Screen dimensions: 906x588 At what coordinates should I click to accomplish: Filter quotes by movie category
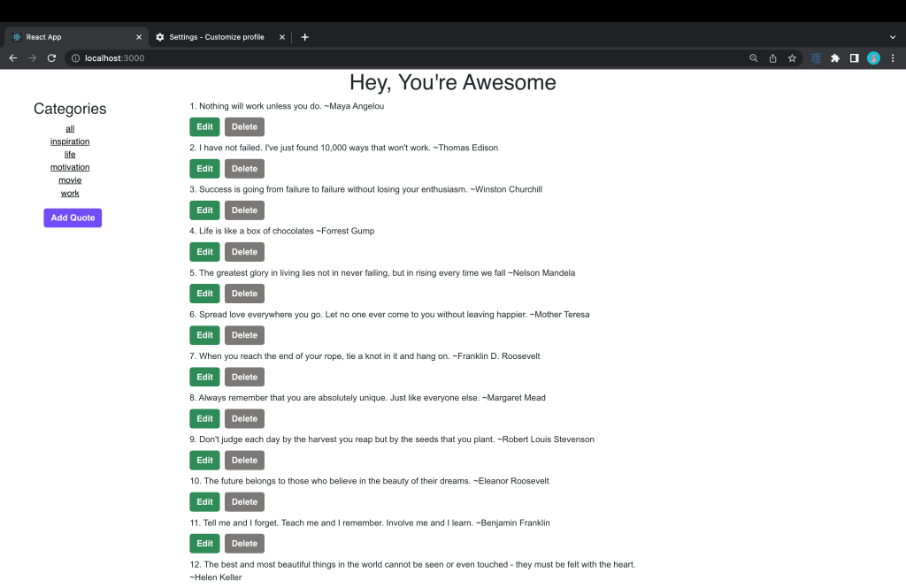point(70,180)
